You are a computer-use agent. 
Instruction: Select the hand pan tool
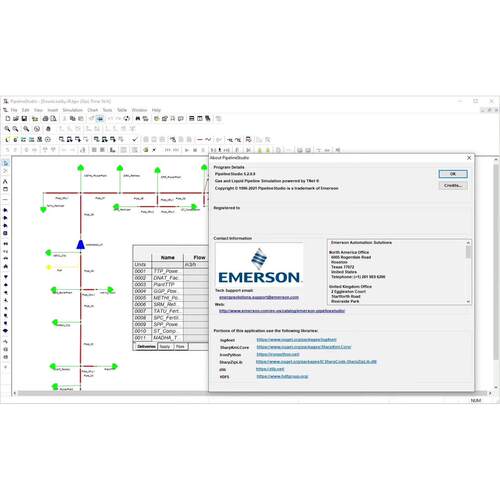(48, 129)
